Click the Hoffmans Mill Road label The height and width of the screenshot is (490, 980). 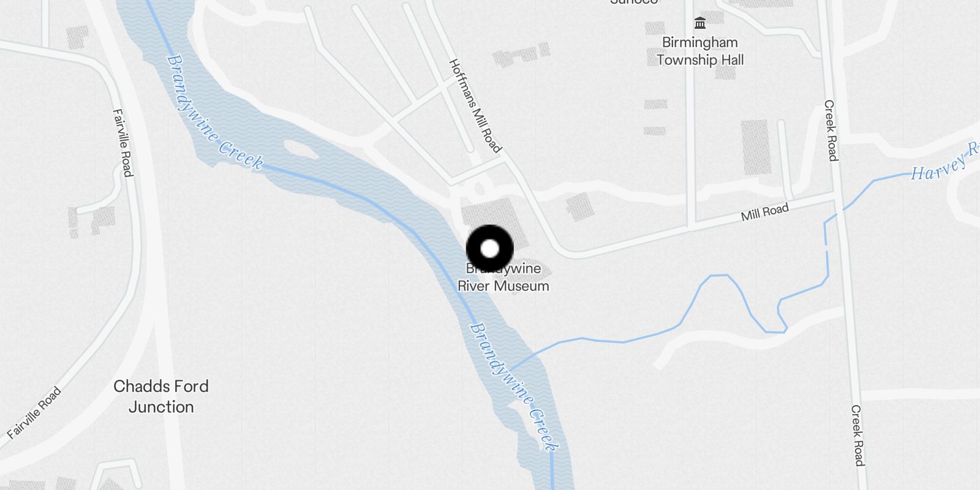[x=476, y=105]
